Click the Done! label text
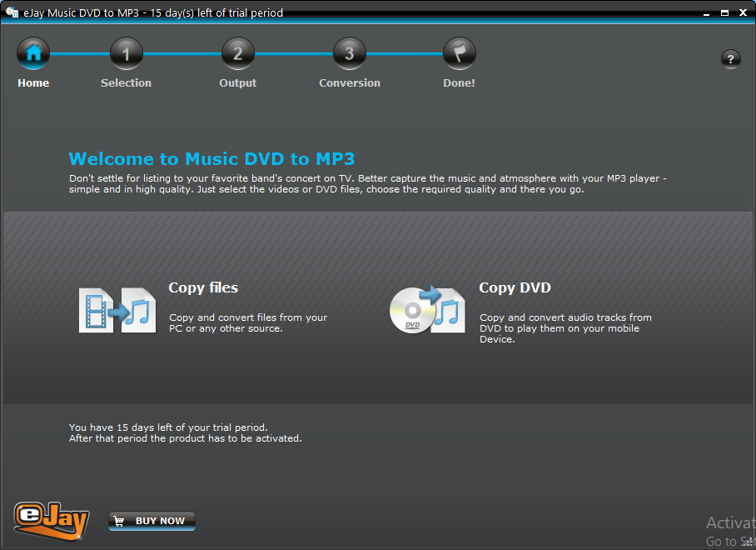The width and height of the screenshot is (756, 550). point(459,82)
